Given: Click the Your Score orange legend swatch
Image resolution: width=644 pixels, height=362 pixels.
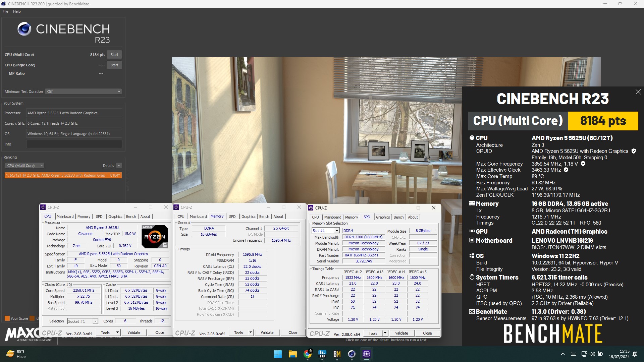Looking at the screenshot, I should 7,318.
